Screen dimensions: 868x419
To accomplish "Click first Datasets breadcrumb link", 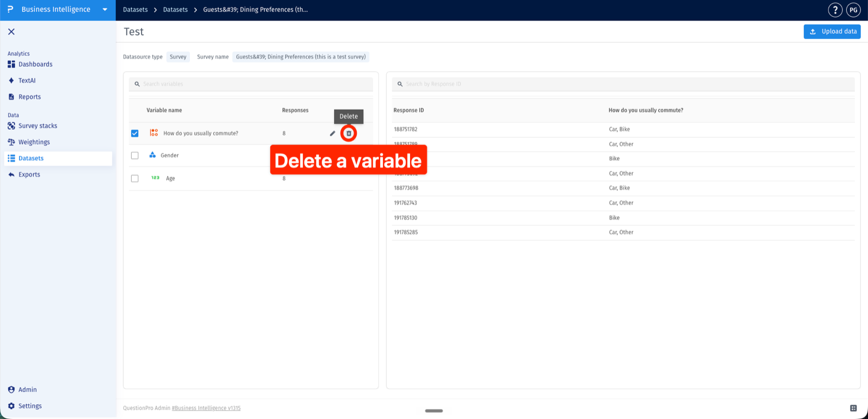I will click(x=135, y=10).
